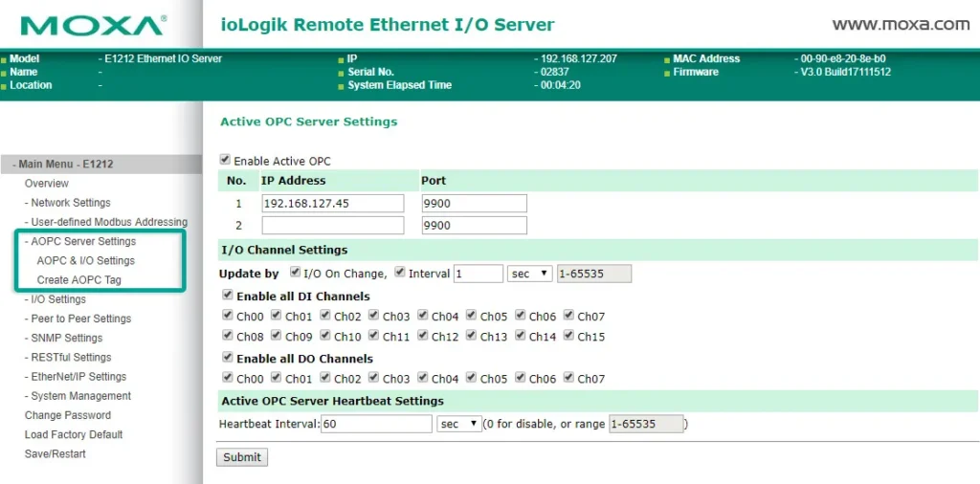Open Save/Restart page
Screen dimensions: 980x484
click(x=55, y=454)
